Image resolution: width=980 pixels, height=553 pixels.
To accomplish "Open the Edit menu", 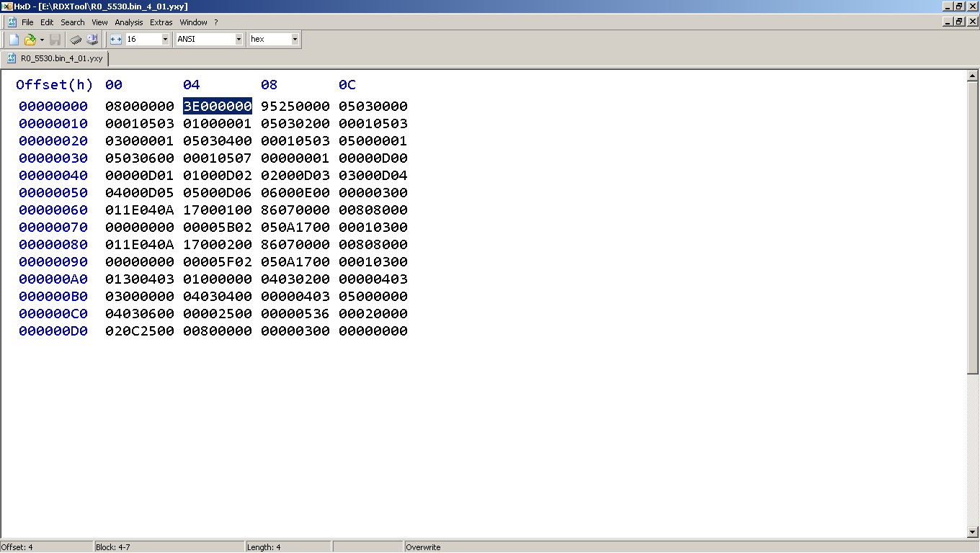I will pyautogui.click(x=47, y=22).
